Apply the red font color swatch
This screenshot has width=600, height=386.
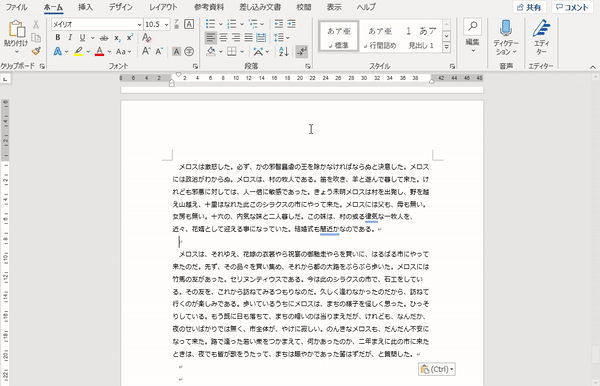coord(99,51)
